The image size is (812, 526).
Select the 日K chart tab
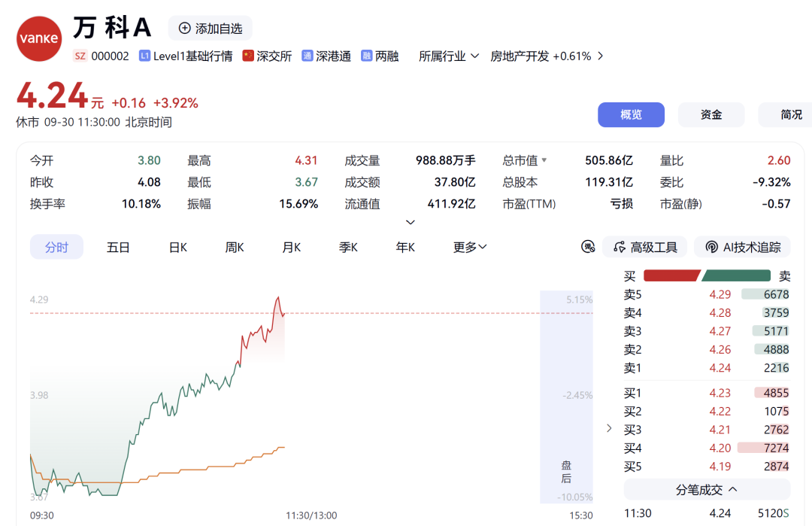click(177, 247)
